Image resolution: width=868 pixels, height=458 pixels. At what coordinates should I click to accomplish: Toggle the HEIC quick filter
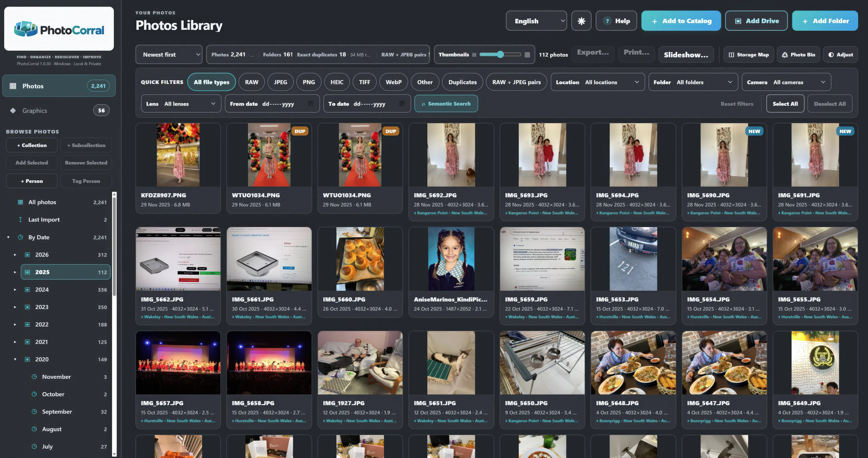(337, 82)
